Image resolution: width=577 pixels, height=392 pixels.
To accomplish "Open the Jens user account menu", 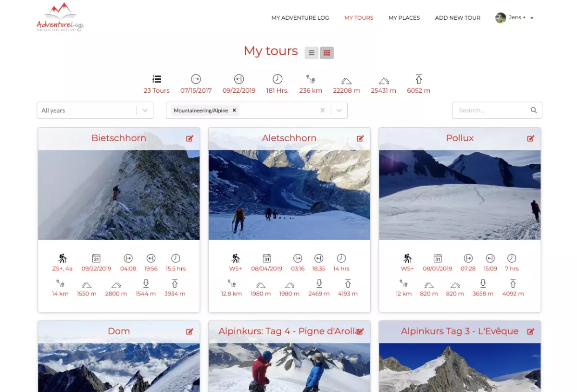I will pos(514,18).
